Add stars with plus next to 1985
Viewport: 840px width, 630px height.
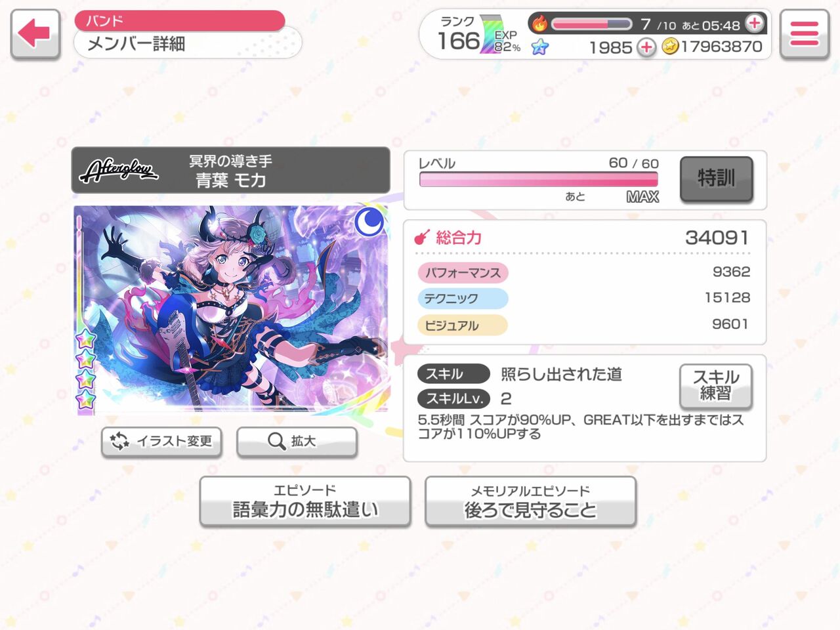[x=646, y=47]
